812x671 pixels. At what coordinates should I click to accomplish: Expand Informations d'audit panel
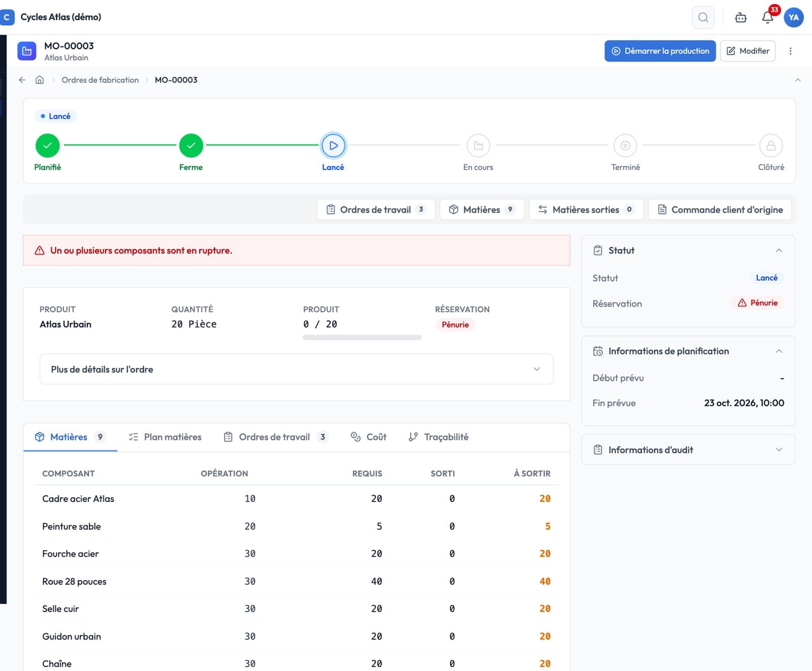pos(779,450)
